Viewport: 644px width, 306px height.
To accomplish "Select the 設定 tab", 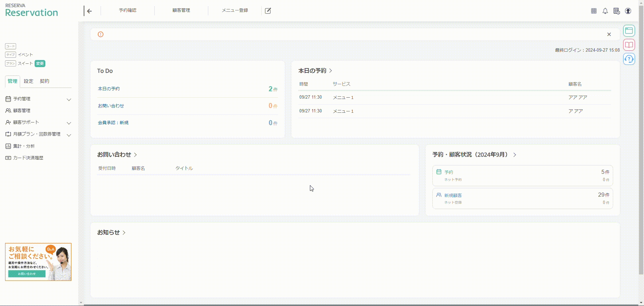I will point(29,81).
